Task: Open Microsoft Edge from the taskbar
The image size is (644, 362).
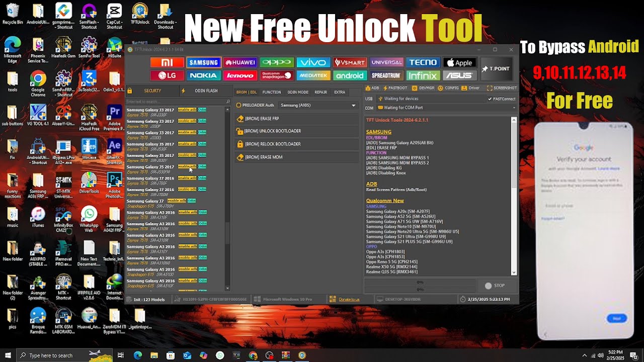Action: point(137,355)
